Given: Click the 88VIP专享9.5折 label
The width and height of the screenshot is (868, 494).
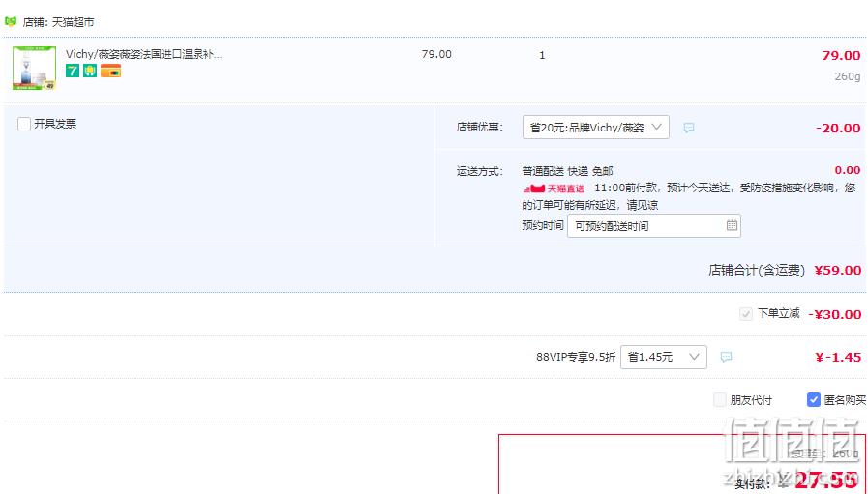Looking at the screenshot, I should pyautogui.click(x=576, y=357).
